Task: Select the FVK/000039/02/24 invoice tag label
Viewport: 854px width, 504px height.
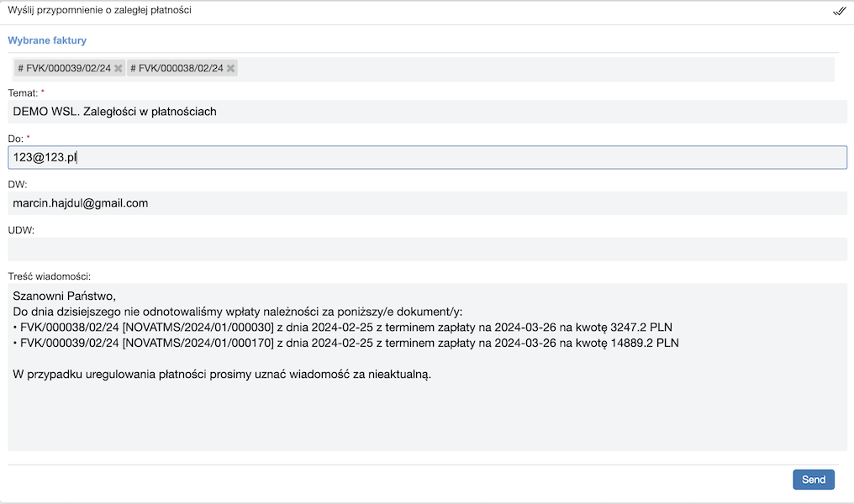Action: [64, 68]
